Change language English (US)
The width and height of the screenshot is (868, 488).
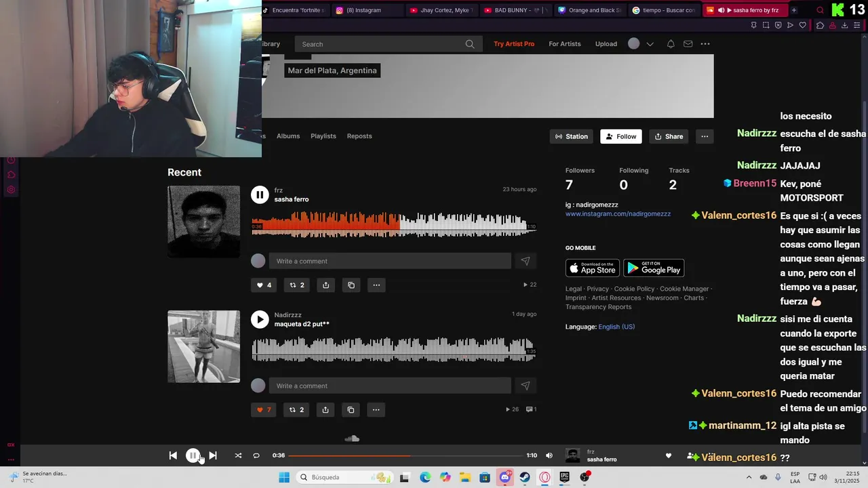(x=616, y=327)
